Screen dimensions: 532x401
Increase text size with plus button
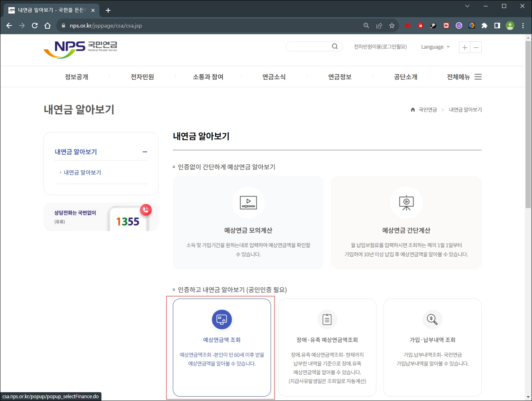click(465, 47)
